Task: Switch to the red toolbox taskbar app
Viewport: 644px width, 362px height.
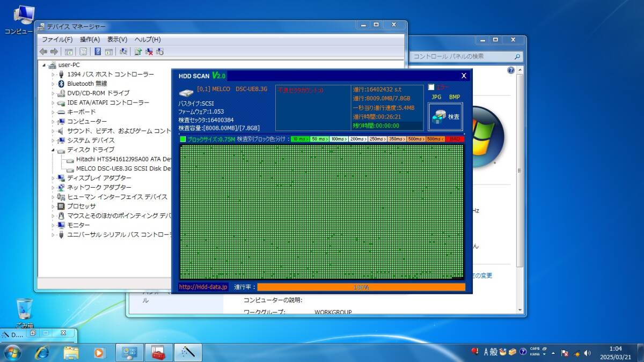Action: (158, 352)
